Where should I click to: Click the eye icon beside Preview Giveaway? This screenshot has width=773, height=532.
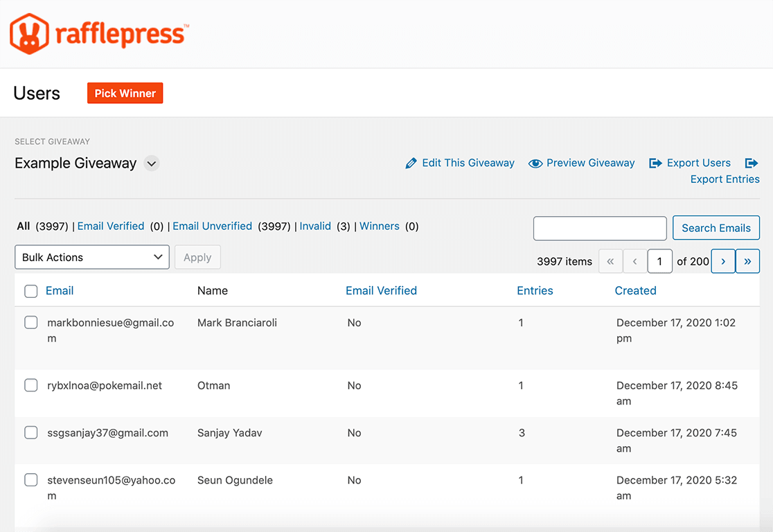click(x=535, y=163)
